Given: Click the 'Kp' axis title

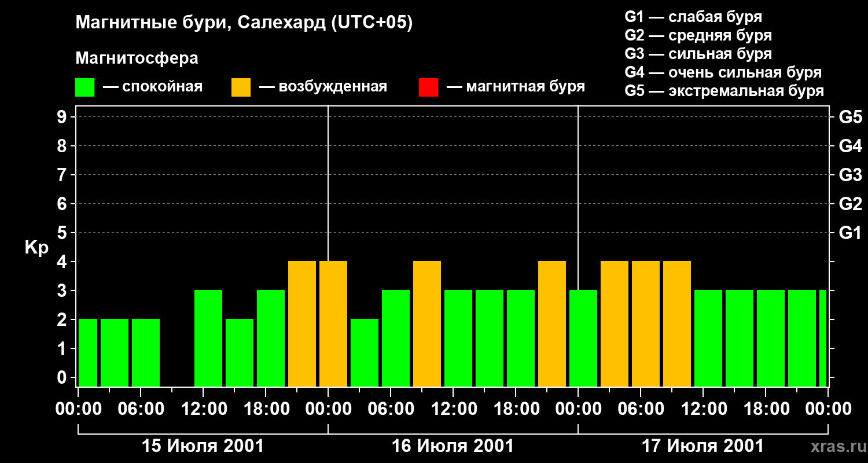Looking at the screenshot, I should click(36, 248).
